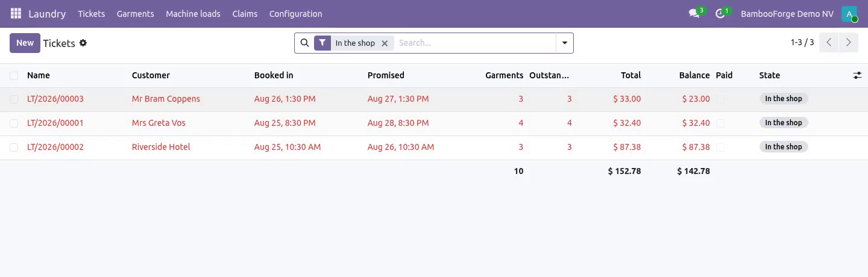Click the 'In the shop' filter facet label
The image size is (868, 277).
point(355,43)
